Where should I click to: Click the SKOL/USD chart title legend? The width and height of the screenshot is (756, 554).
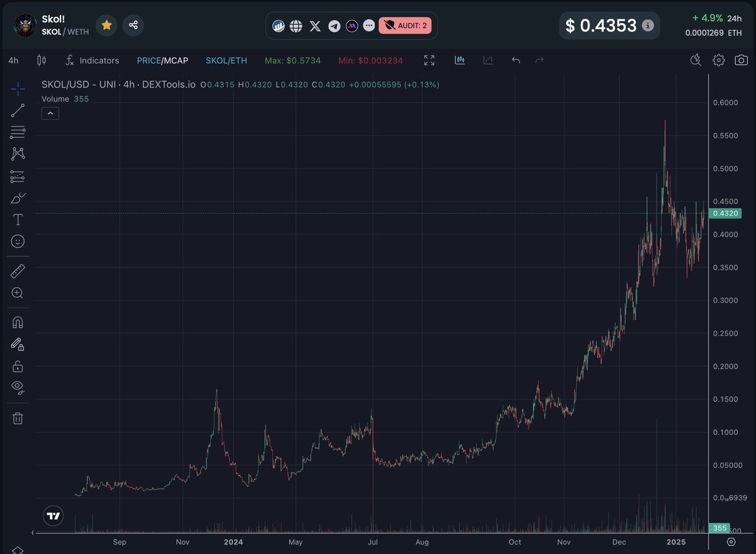(x=118, y=84)
